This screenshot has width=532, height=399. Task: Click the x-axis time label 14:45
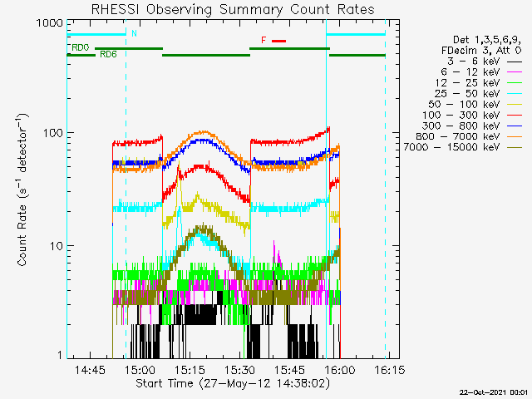[x=91, y=369]
